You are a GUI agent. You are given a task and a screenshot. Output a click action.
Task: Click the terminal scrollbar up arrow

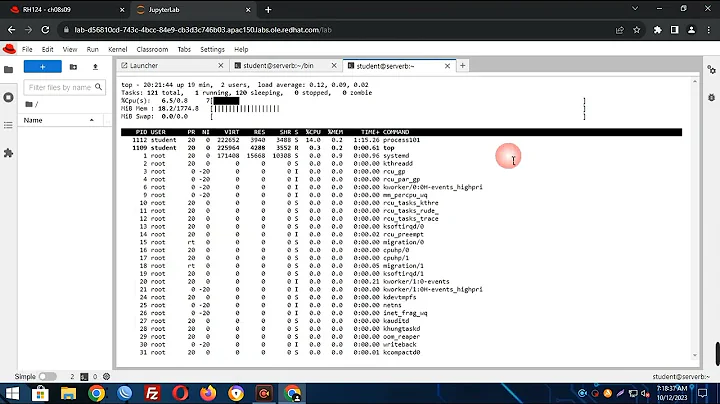tap(695, 82)
